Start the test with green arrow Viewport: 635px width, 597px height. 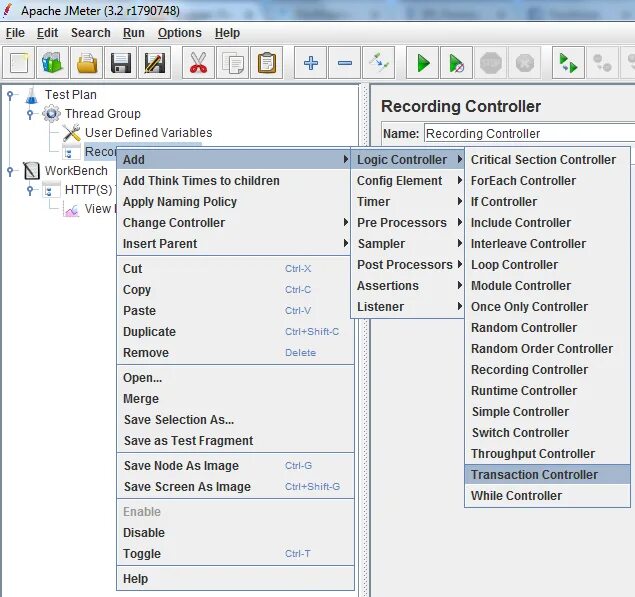coord(422,63)
